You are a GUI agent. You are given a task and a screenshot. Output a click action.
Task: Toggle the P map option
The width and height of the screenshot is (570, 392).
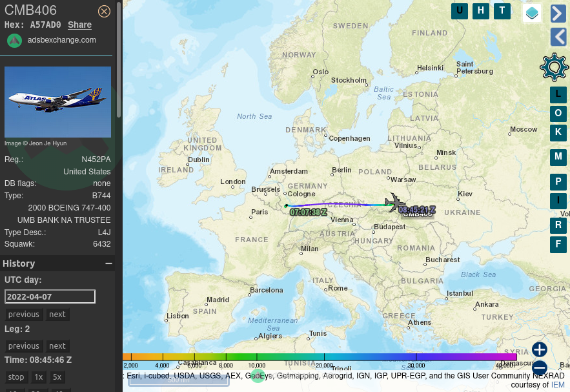point(558,182)
